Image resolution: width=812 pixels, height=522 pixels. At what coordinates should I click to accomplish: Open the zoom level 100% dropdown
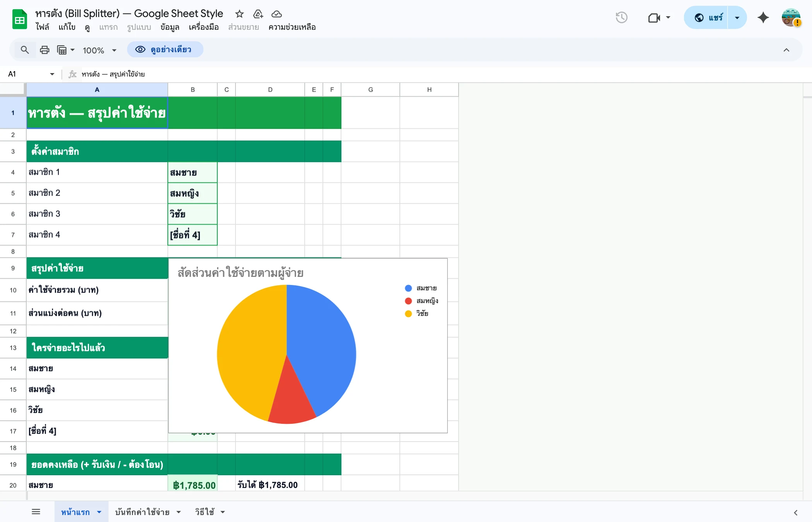click(99, 50)
